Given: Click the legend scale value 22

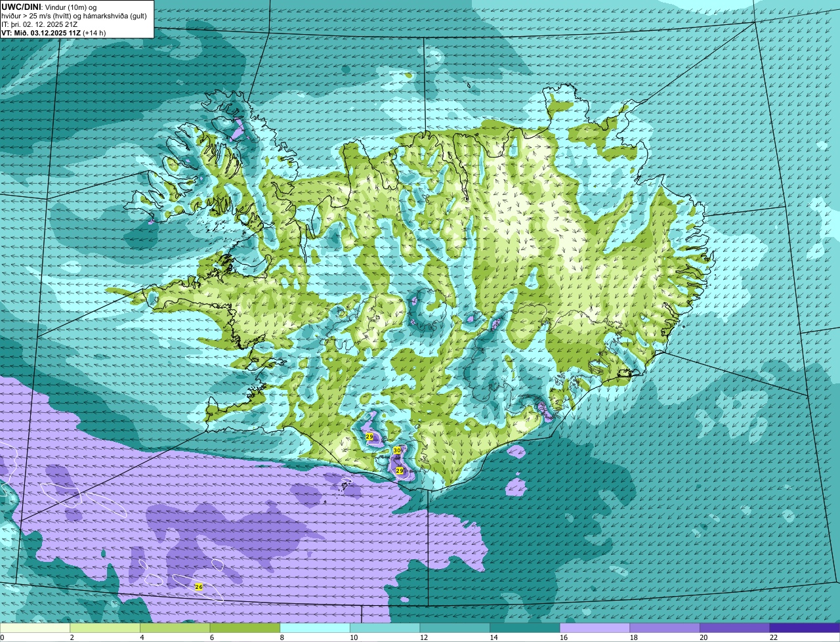Looking at the screenshot, I should click(x=774, y=637).
